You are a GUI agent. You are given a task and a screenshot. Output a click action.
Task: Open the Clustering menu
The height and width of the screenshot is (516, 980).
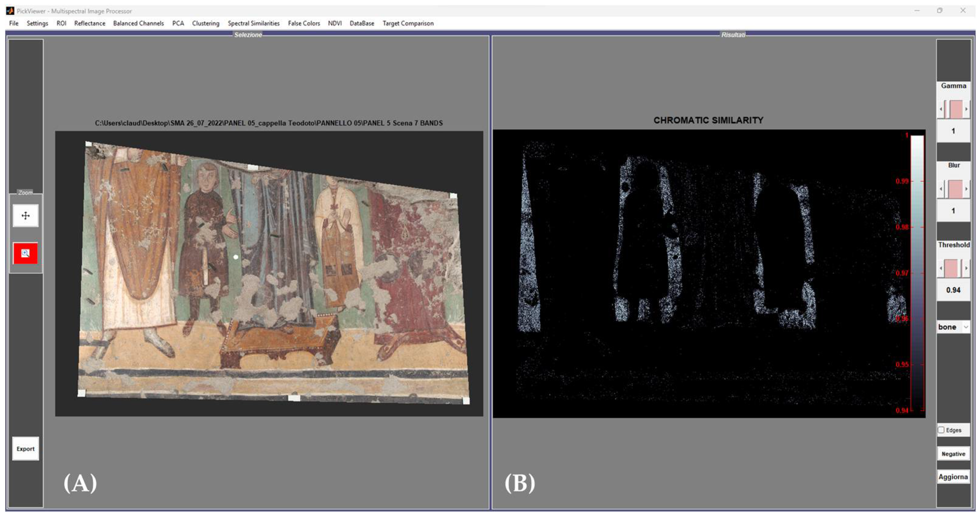pyautogui.click(x=205, y=23)
